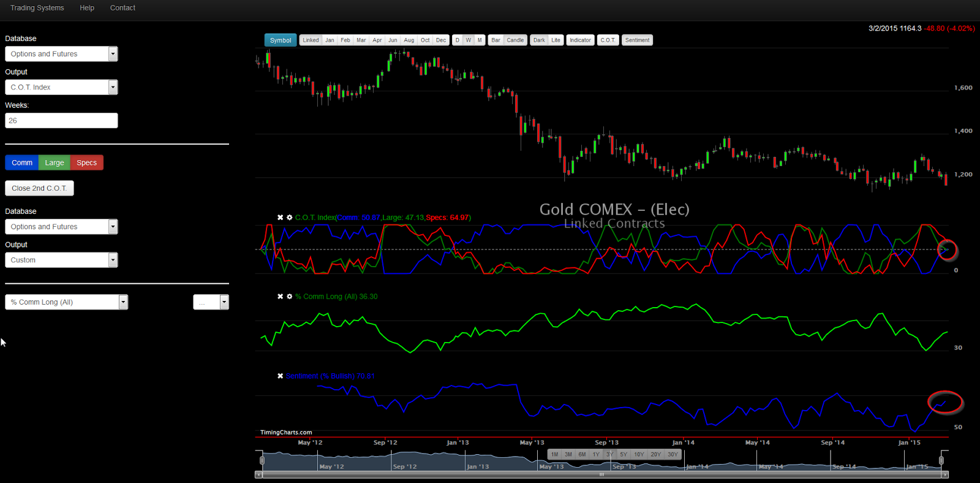Toggle the Large series button
This screenshot has height=483, width=980.
pos(55,162)
